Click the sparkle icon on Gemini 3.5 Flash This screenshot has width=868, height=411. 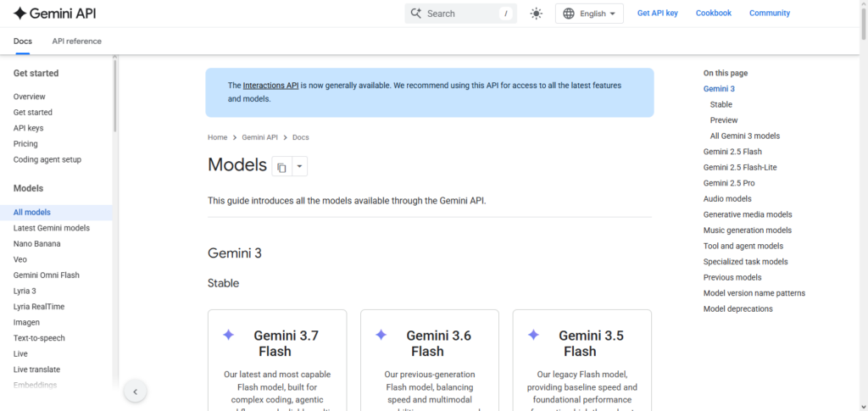533,335
